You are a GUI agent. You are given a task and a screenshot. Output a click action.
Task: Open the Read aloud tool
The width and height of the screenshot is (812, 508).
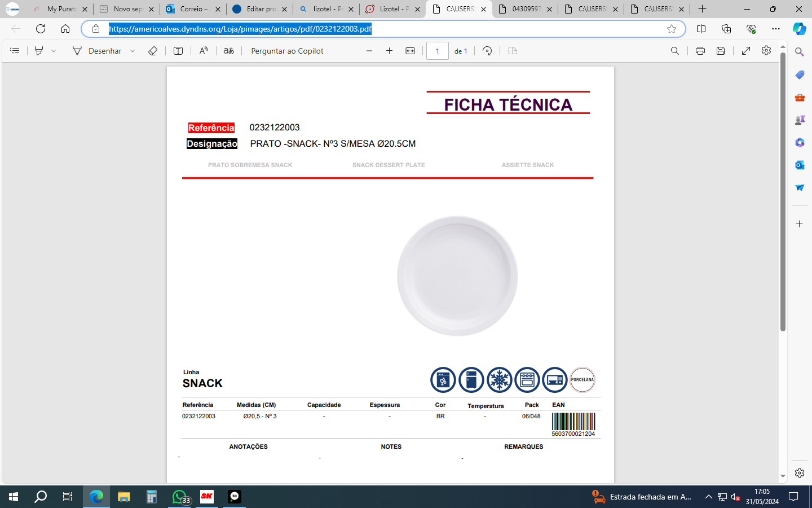click(x=204, y=51)
